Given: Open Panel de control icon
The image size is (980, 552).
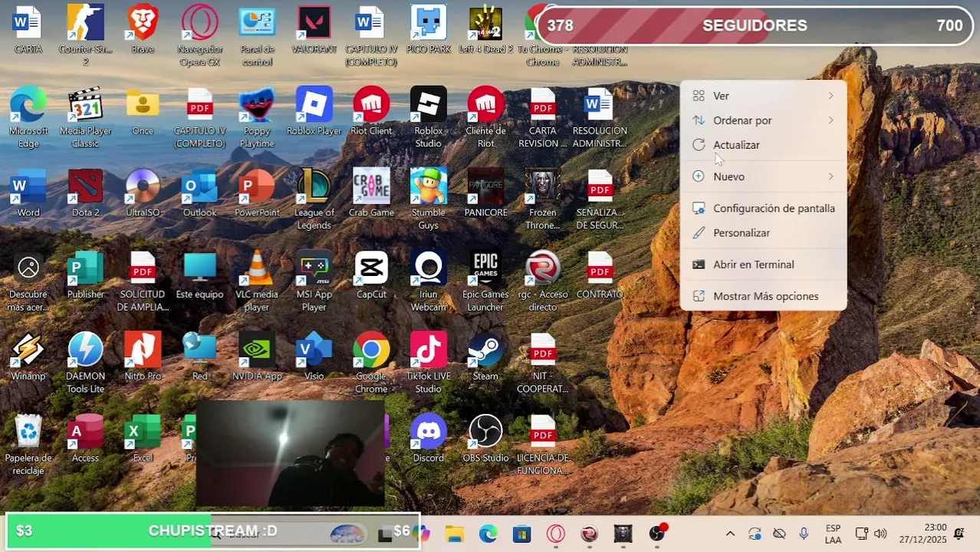Looking at the screenshot, I should point(257,35).
